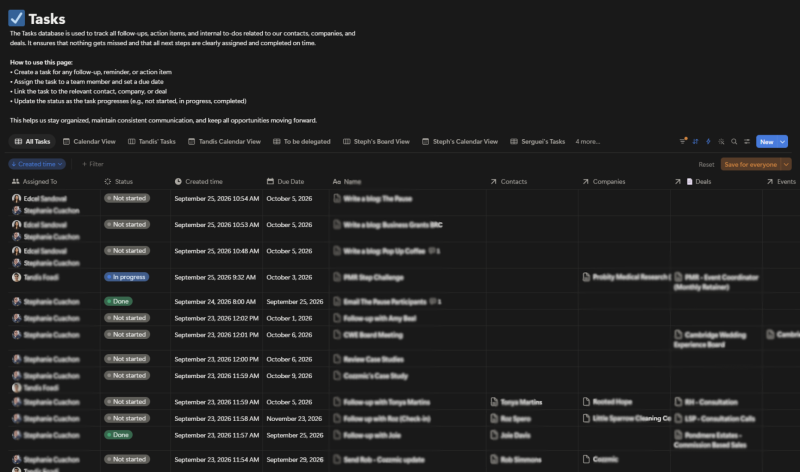Click the All Tasks table view icon
The height and width of the screenshot is (472, 800).
[x=18, y=141]
